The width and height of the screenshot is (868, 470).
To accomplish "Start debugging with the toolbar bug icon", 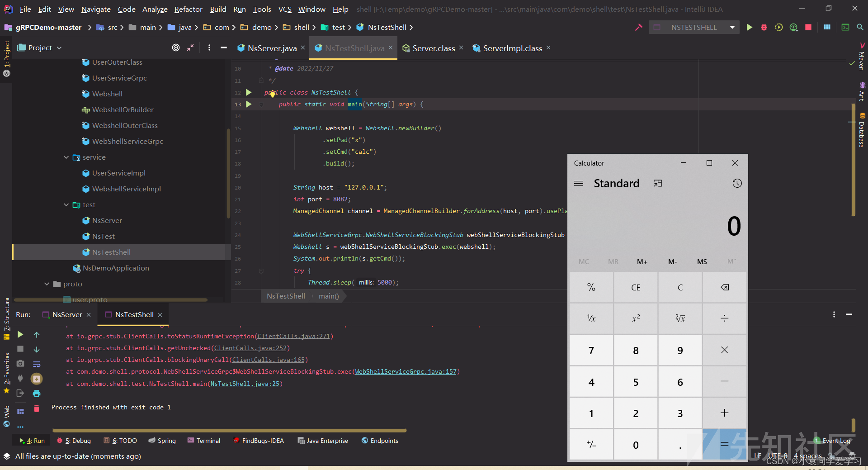I will 764,27.
